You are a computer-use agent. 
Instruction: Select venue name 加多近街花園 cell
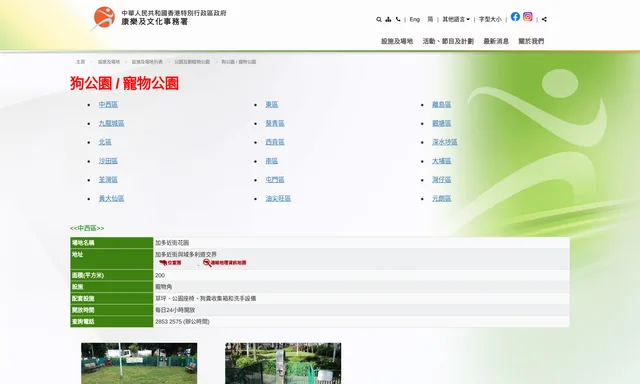click(x=361, y=243)
